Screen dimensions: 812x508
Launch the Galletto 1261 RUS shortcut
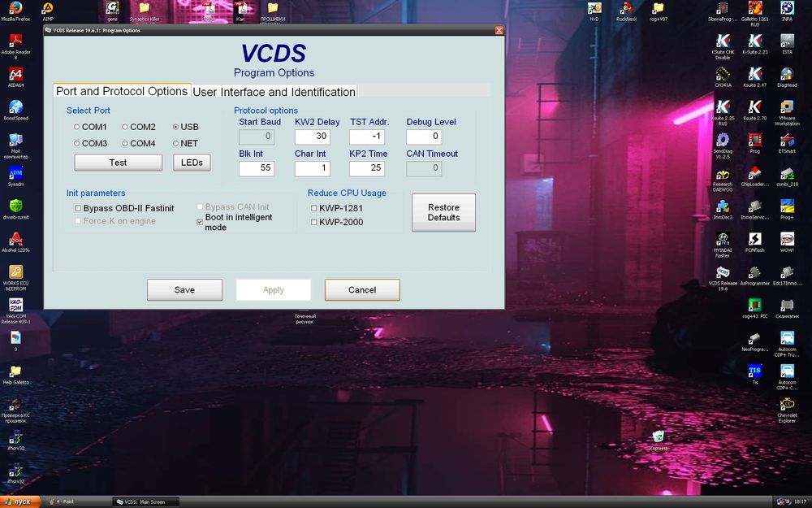[754, 14]
